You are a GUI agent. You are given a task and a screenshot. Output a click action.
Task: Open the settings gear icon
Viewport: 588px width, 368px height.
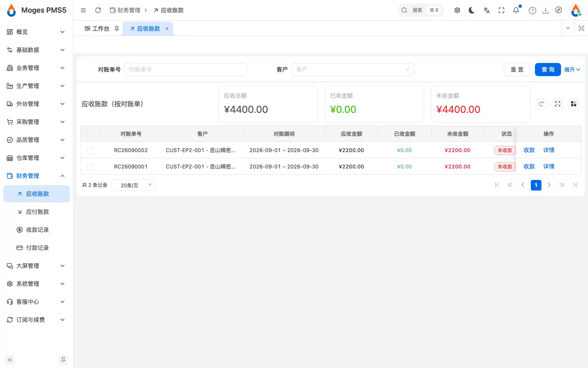point(457,10)
